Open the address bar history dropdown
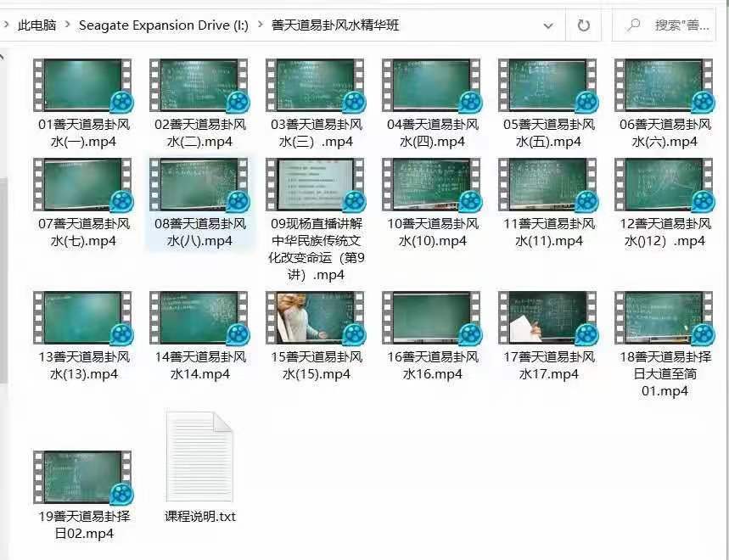 (x=547, y=25)
